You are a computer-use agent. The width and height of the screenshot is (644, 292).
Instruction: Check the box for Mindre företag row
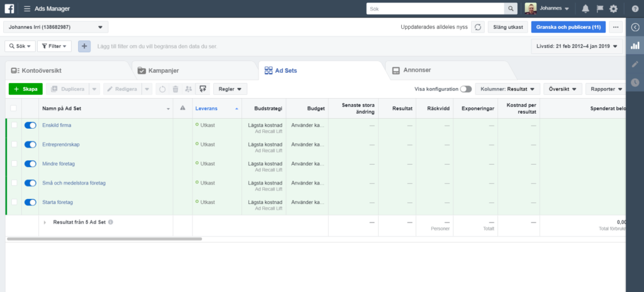pyautogui.click(x=14, y=164)
